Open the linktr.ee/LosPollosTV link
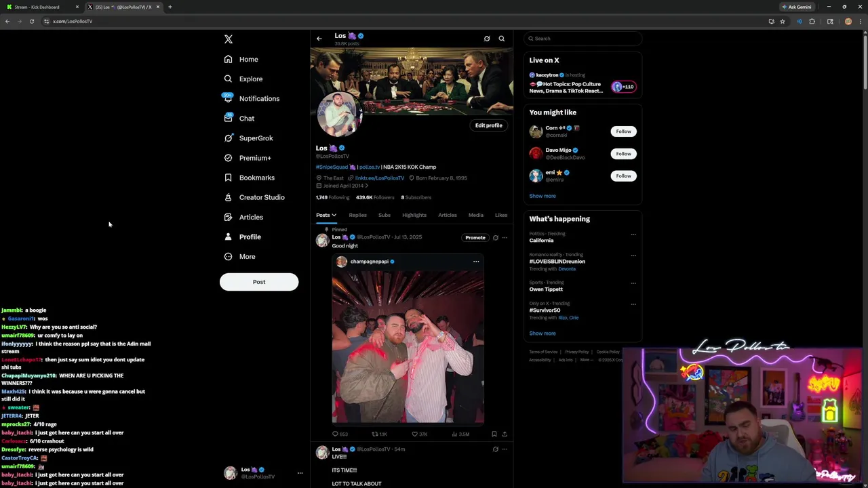The width and height of the screenshot is (868, 488). [379, 178]
